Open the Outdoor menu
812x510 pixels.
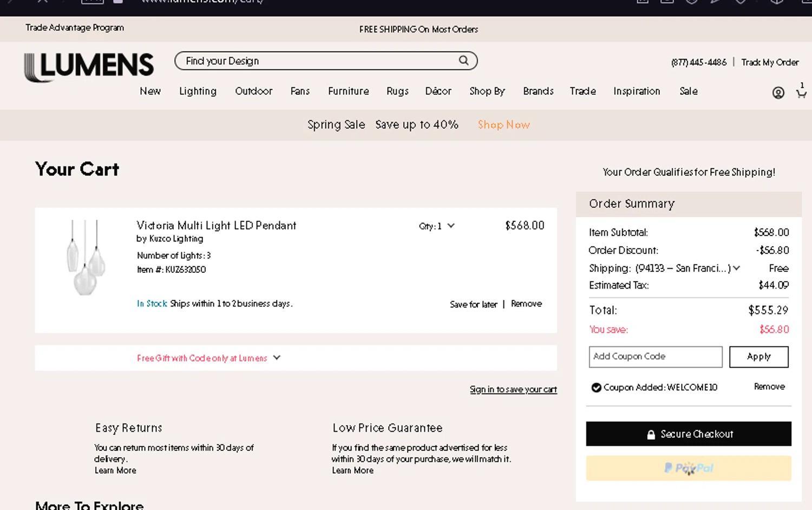(253, 91)
